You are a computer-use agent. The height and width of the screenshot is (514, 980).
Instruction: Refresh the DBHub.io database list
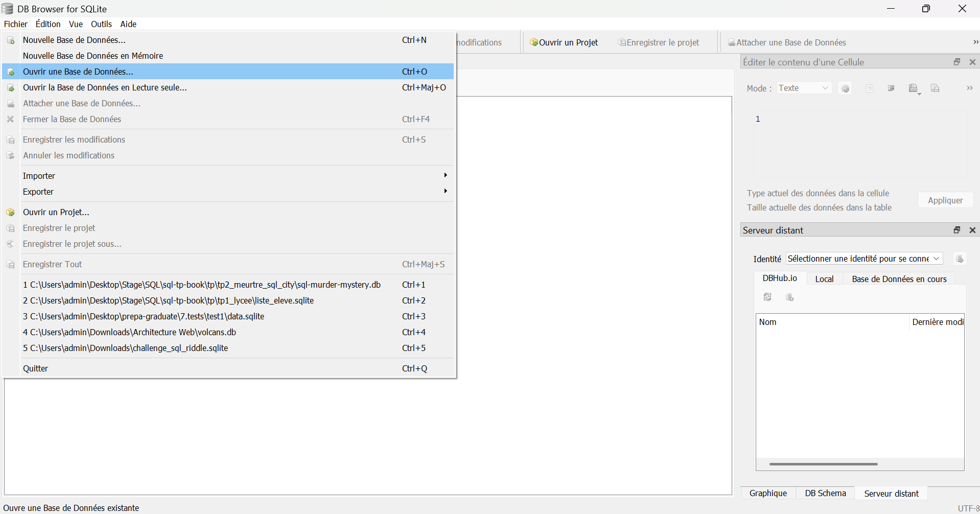click(x=767, y=297)
